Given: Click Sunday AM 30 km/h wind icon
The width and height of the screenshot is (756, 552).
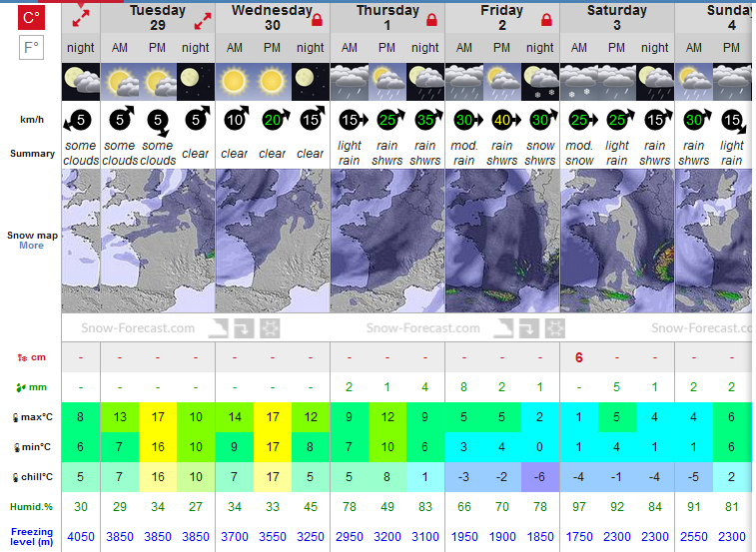Looking at the screenshot, I should 697,119.
